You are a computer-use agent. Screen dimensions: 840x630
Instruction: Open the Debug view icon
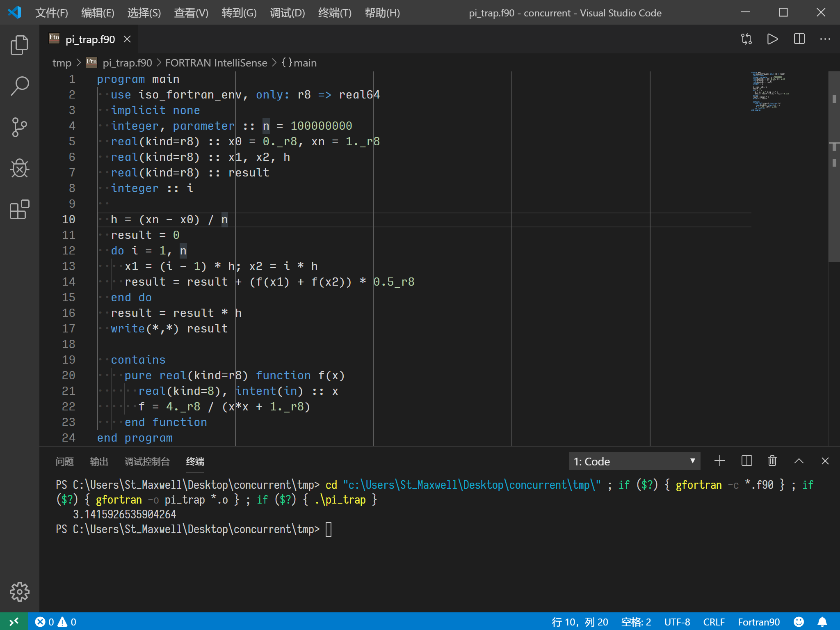click(19, 168)
